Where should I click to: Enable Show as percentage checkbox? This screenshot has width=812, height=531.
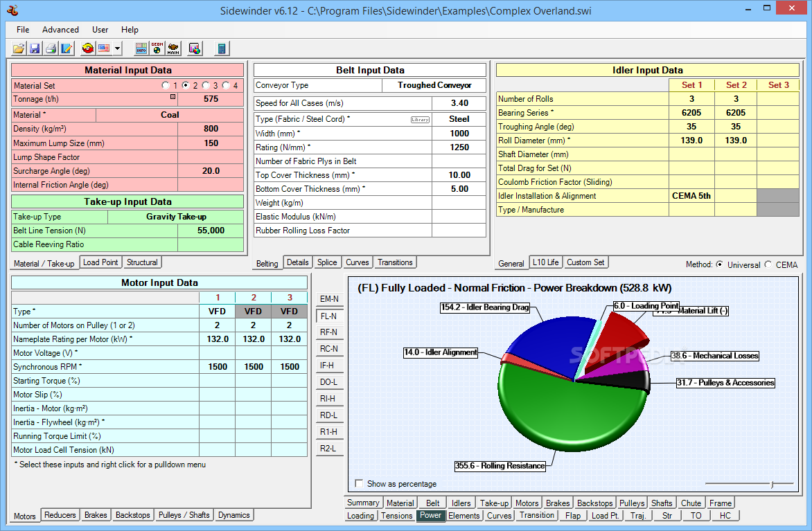coord(359,483)
